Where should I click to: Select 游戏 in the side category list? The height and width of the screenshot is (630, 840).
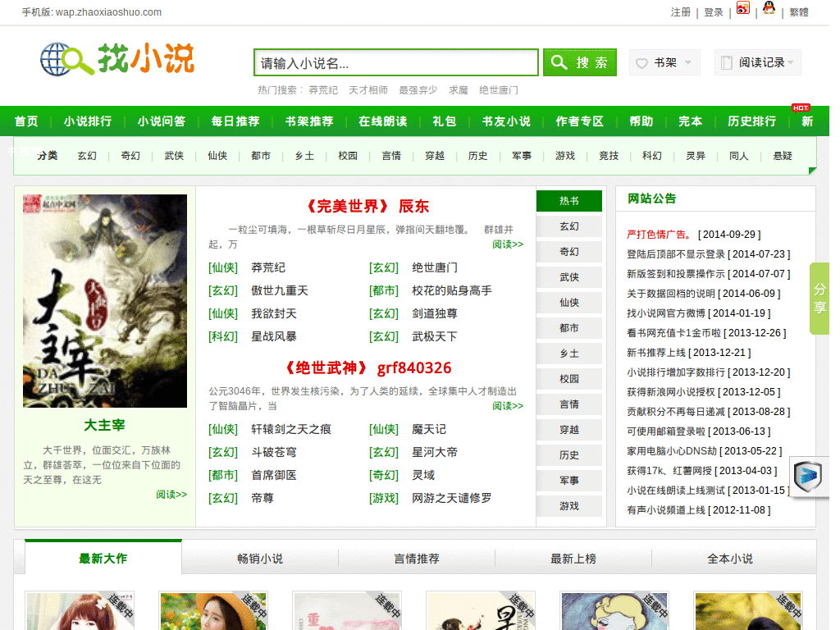pos(569,506)
